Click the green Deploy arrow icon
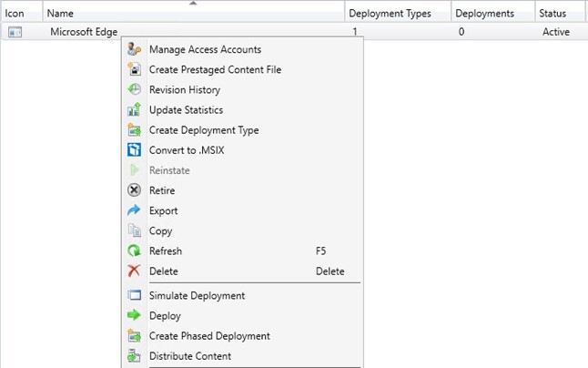Viewport: 588px width, 368px height. (x=134, y=315)
